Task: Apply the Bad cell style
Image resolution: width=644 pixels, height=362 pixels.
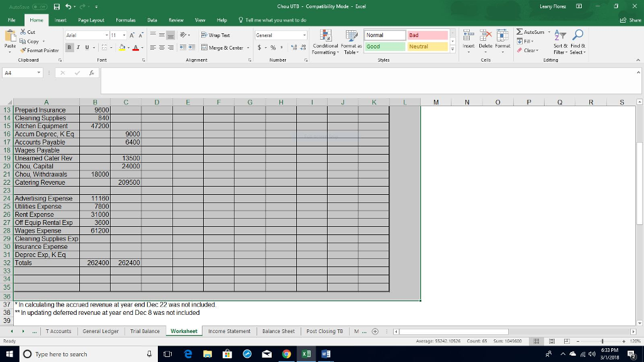Action: pyautogui.click(x=427, y=35)
